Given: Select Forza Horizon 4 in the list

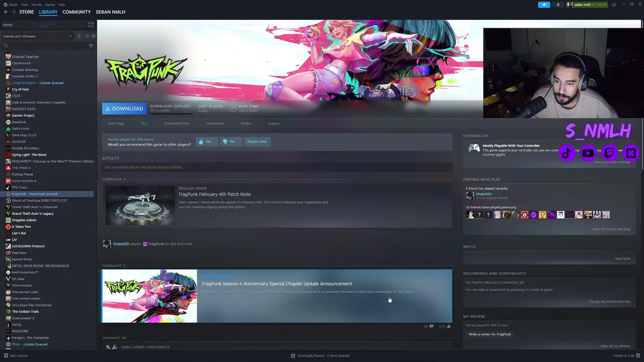Looking at the screenshot, I should [24, 181].
